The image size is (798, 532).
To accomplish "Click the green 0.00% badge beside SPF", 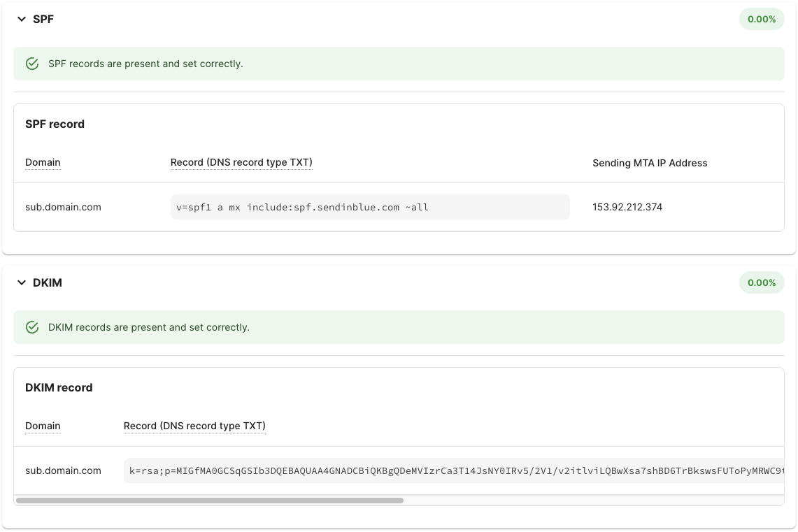I will click(x=761, y=19).
